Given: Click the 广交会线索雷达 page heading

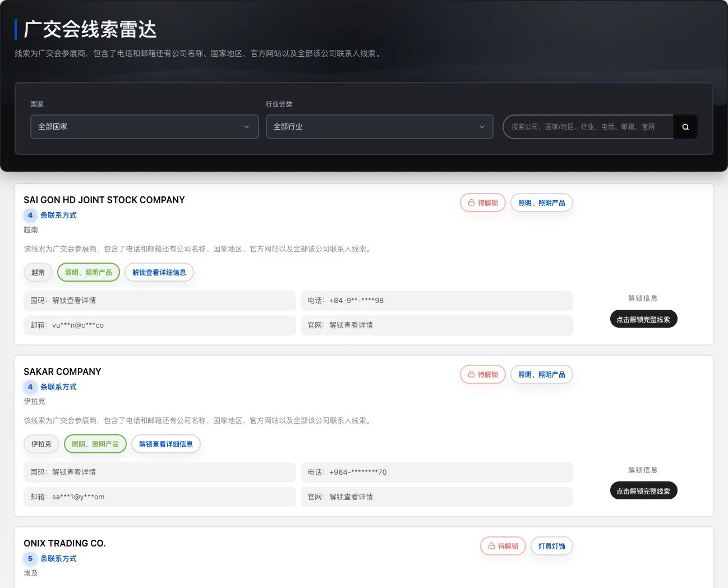Looking at the screenshot, I should click(90, 30).
